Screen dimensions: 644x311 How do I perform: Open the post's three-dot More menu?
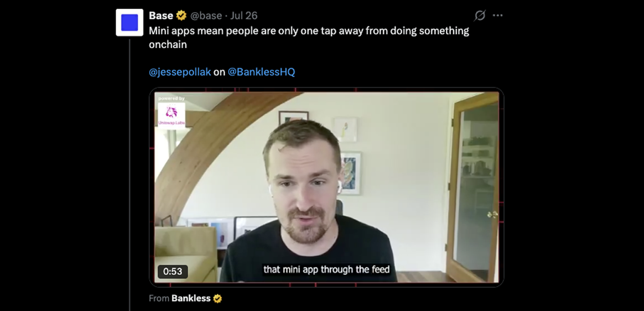(497, 15)
